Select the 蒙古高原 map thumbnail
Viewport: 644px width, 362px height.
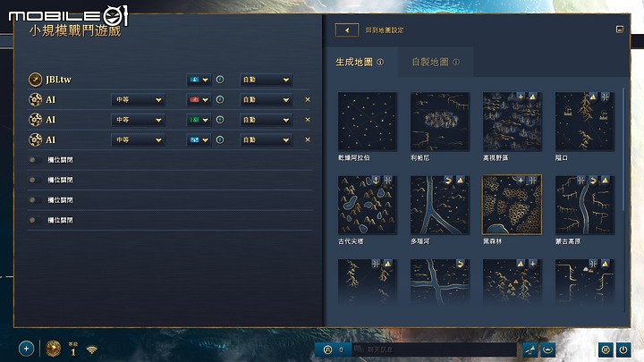(585, 206)
